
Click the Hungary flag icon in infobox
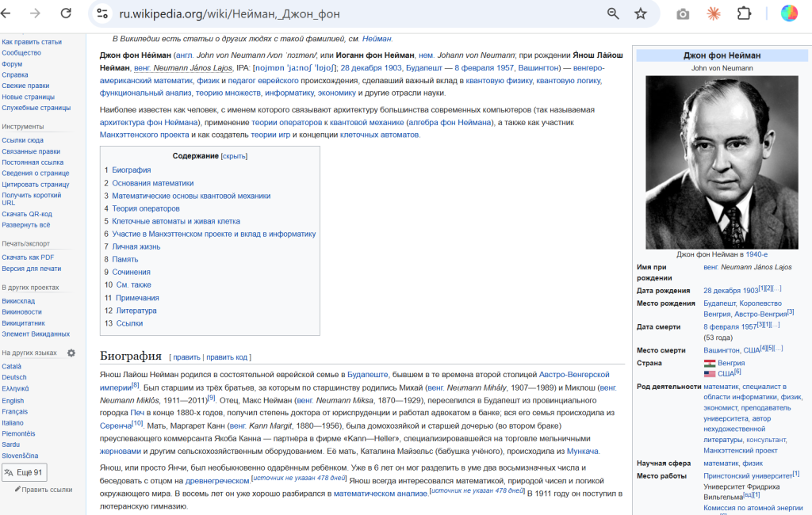coord(709,363)
